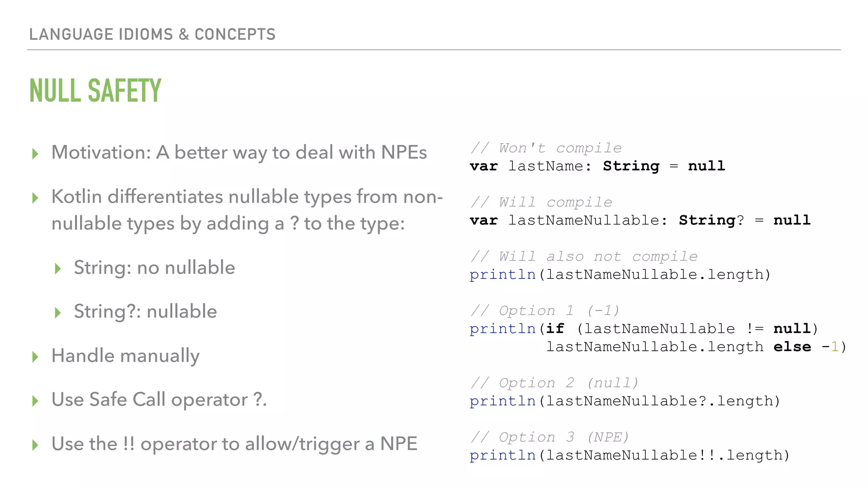868x488 pixels.
Task: Click the Will compile code comment
Action: 541,202
